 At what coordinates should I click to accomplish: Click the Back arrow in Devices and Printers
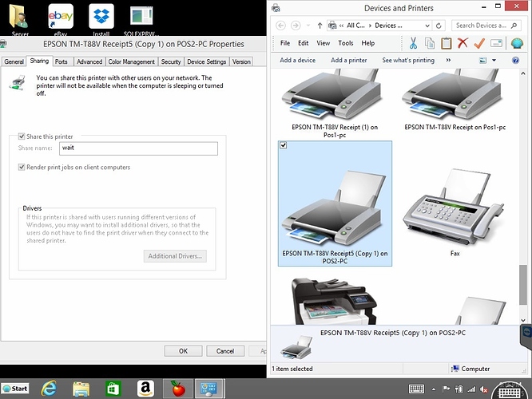280,26
